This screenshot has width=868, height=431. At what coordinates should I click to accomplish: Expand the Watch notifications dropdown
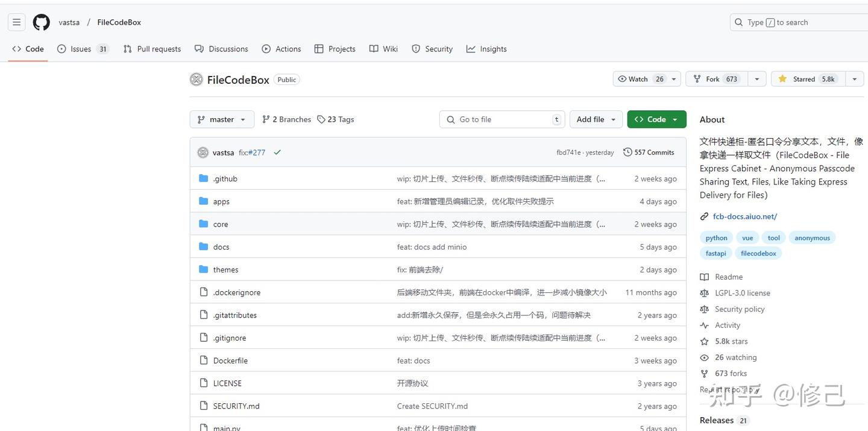click(x=647, y=79)
